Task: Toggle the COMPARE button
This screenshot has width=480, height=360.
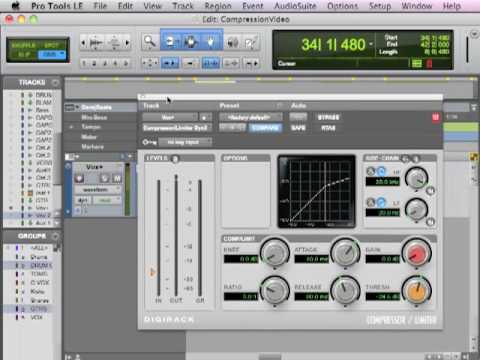Action: click(265, 128)
